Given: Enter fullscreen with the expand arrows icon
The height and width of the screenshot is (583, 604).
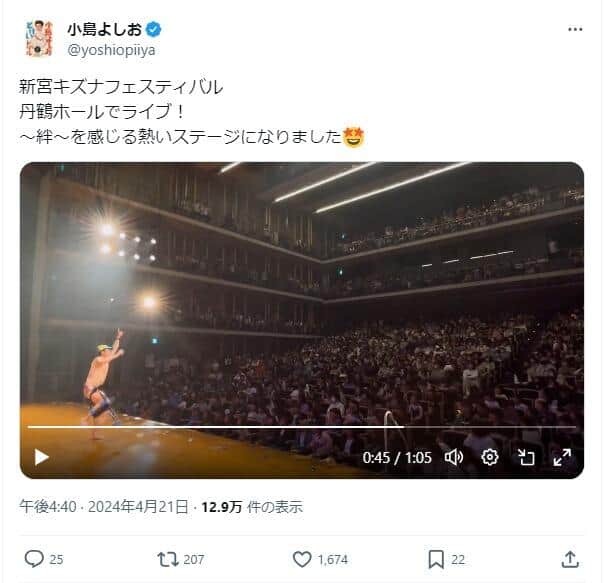Looking at the screenshot, I should click(x=562, y=457).
